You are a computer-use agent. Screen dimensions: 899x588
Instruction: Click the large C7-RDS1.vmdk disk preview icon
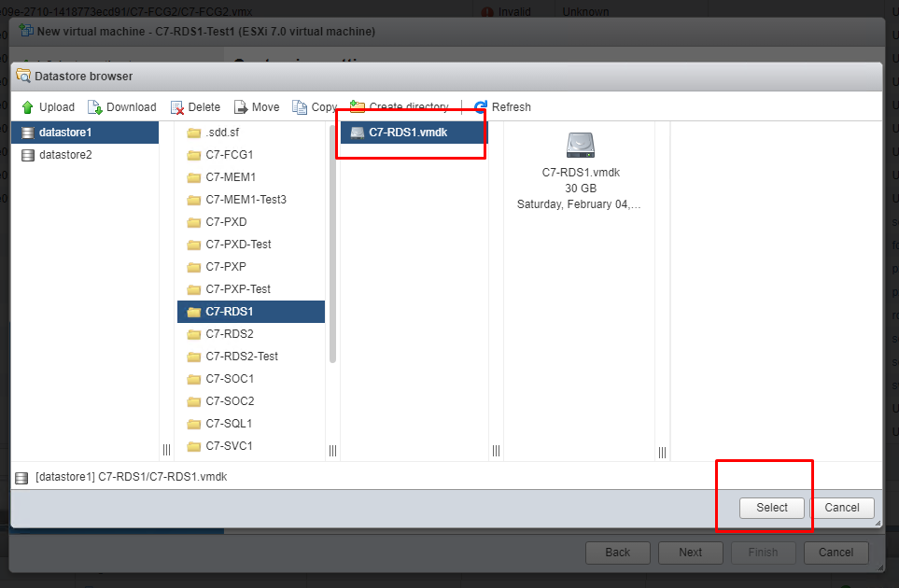coord(580,145)
